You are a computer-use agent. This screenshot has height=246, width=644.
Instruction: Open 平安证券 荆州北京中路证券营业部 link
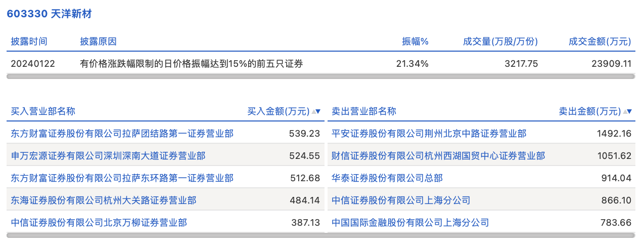429,134
